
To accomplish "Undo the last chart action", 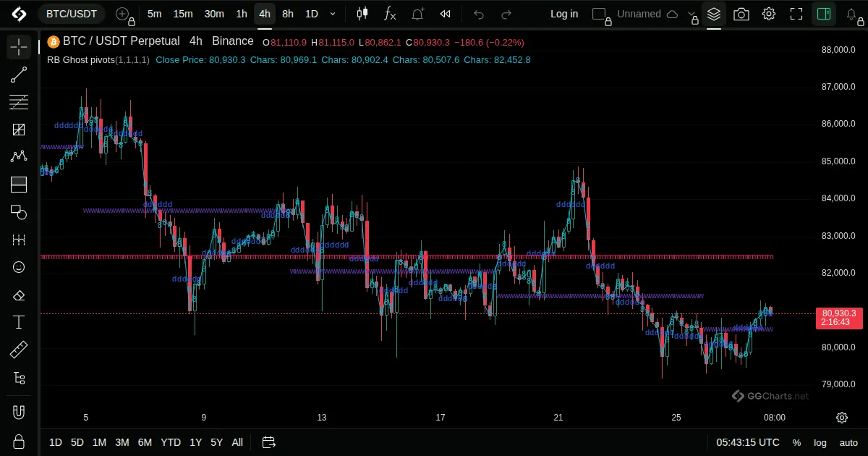I will (x=478, y=14).
